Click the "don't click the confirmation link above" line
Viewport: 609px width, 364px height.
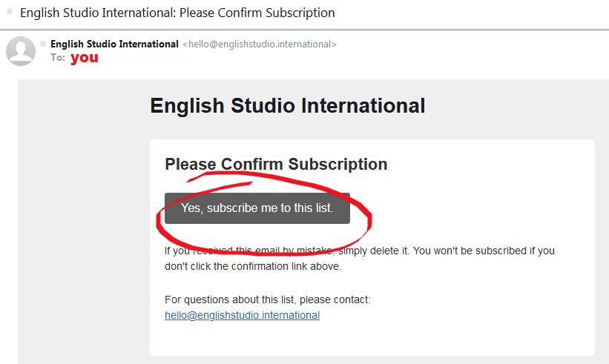253,266
